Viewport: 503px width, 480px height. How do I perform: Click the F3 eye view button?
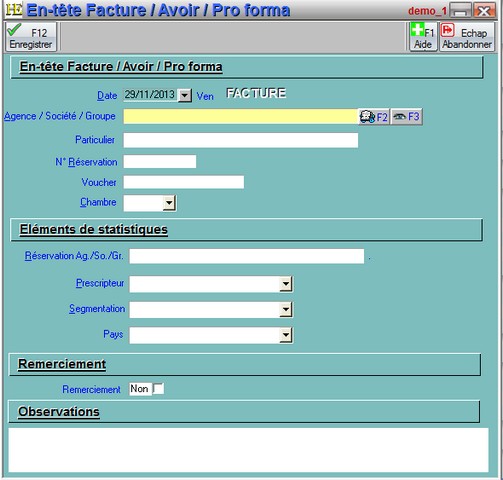[x=406, y=117]
